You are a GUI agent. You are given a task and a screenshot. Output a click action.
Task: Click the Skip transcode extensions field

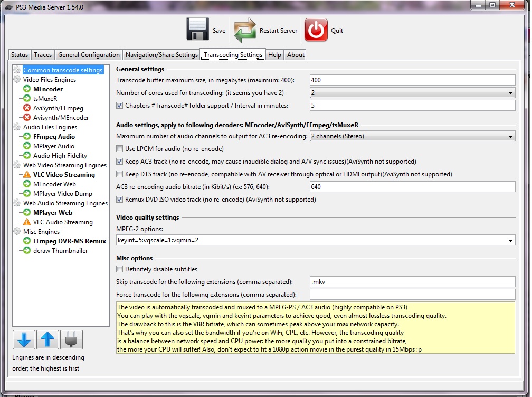[413, 281]
